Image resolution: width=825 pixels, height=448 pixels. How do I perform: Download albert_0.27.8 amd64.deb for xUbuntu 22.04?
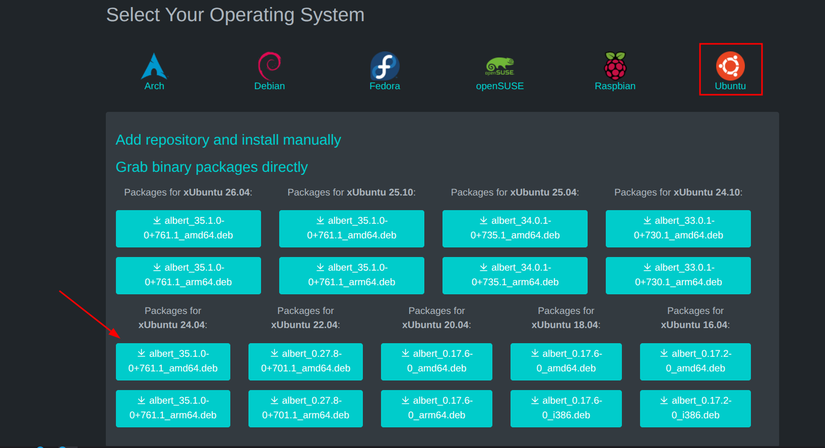[306, 362]
